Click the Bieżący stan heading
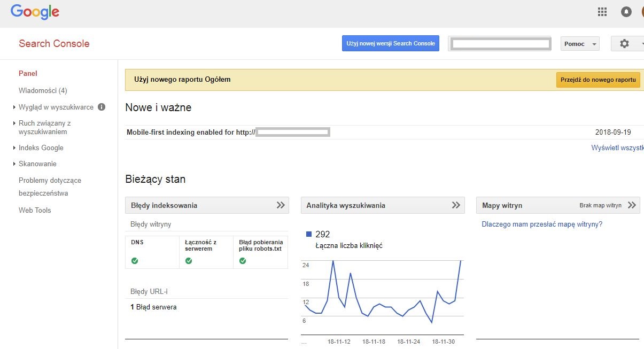 click(156, 180)
